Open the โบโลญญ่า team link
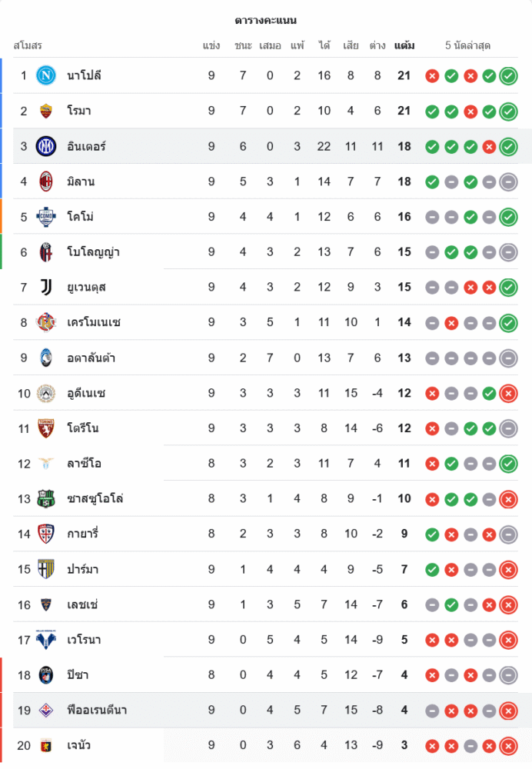Screen dimensions: 532x769 tap(93, 252)
